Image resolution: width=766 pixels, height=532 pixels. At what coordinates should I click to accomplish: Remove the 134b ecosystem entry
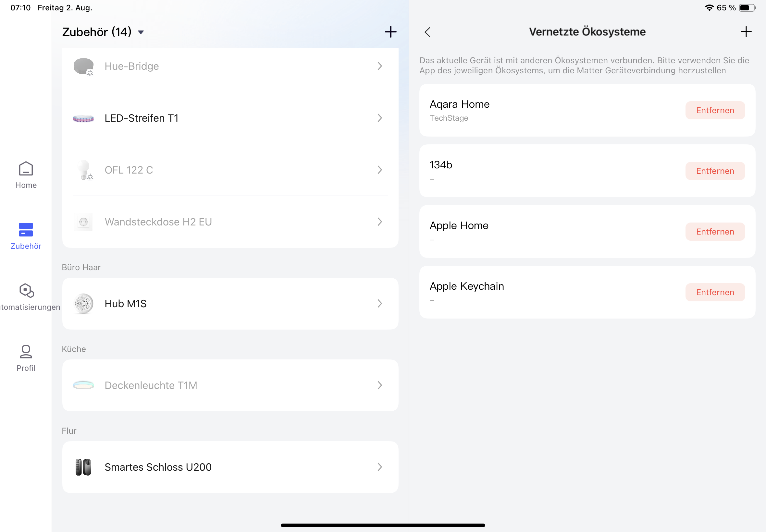click(715, 171)
